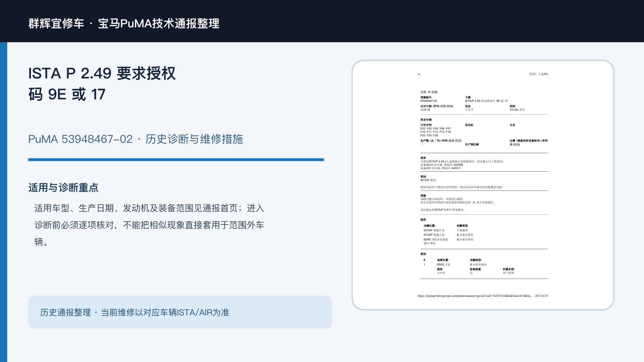
Task: Select the 原因 ISTA/P 错误 section text
Action: 428,178
